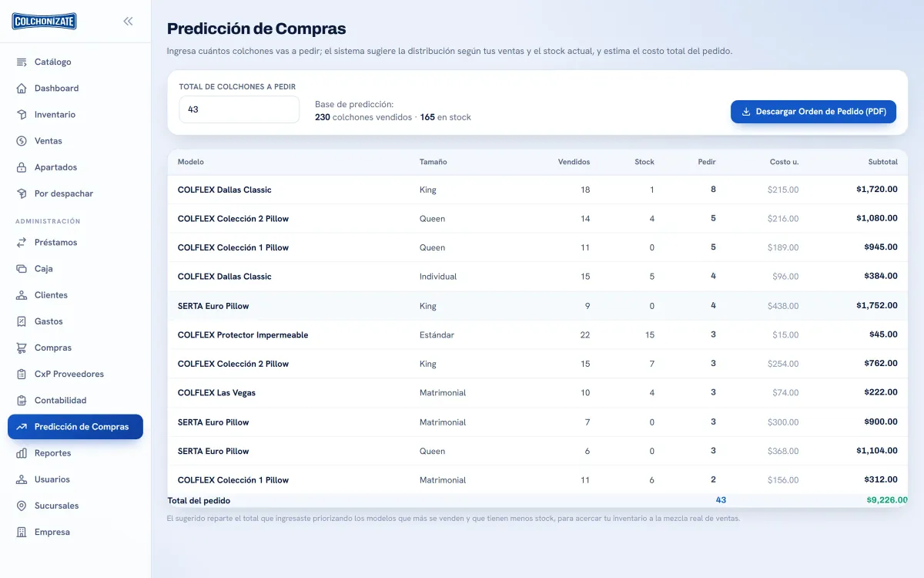Select COLFLEX Colección 2 Pillow Queen row

coord(537,219)
